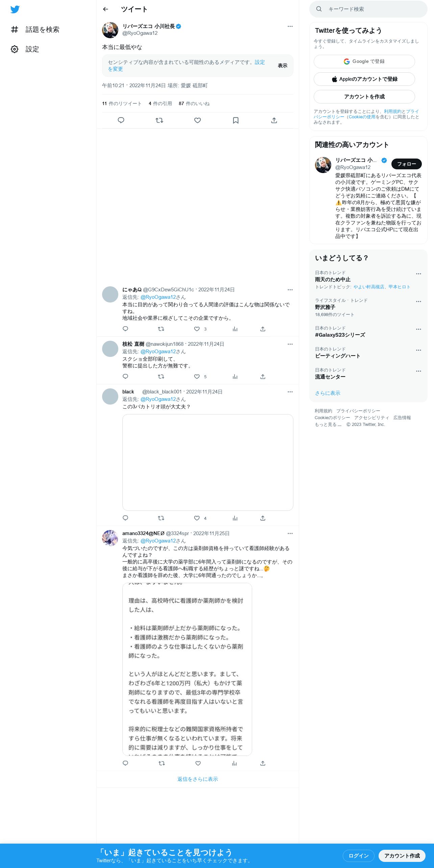Reply to the main tweet

pos(121,120)
